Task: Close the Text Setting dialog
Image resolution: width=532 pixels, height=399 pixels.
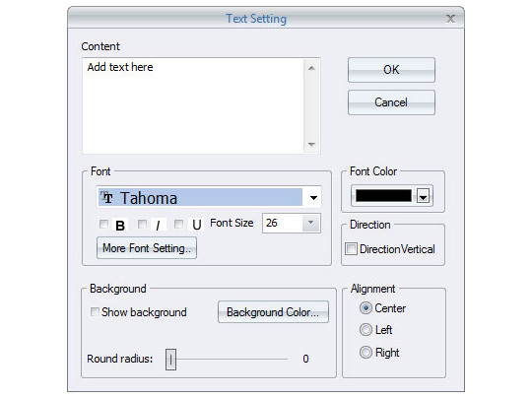Action: click(x=450, y=19)
